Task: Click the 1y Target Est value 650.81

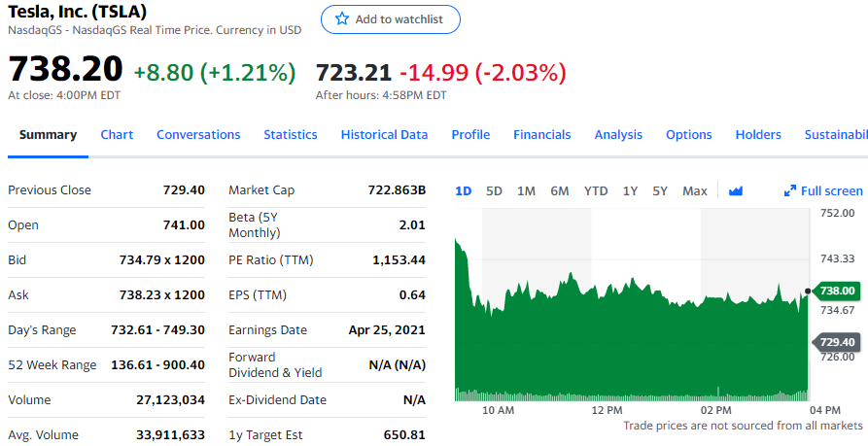Action: coord(404,435)
